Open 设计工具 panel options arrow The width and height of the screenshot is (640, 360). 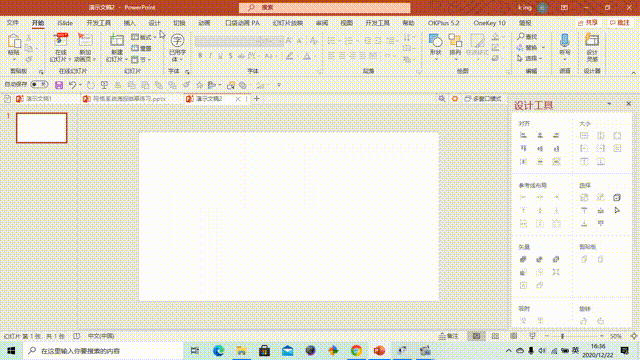609,104
